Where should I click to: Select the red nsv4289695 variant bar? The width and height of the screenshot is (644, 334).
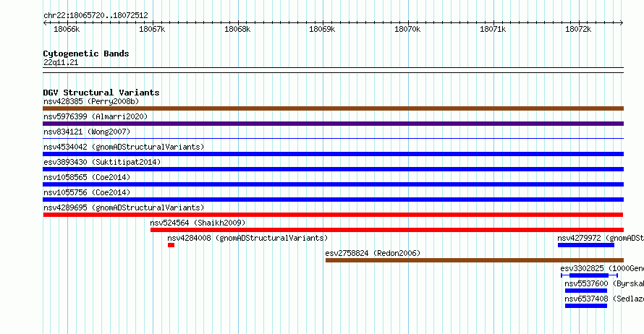pos(333,215)
